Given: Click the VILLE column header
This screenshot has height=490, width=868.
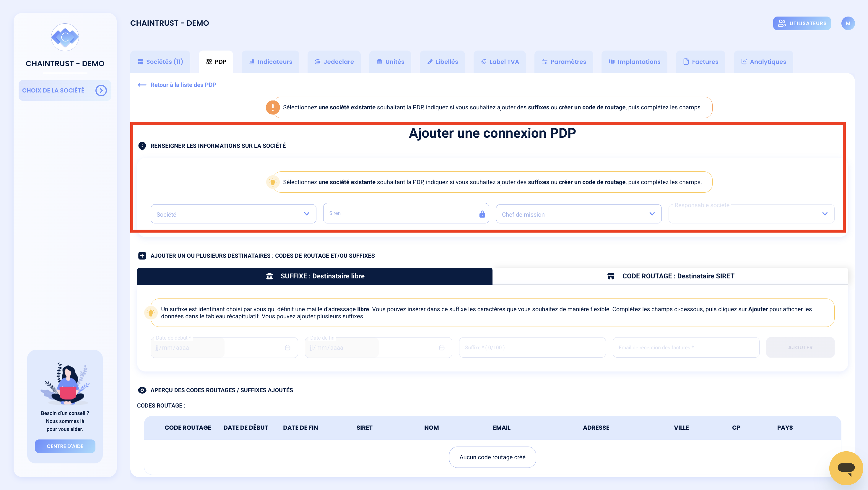Looking at the screenshot, I should (x=681, y=428).
